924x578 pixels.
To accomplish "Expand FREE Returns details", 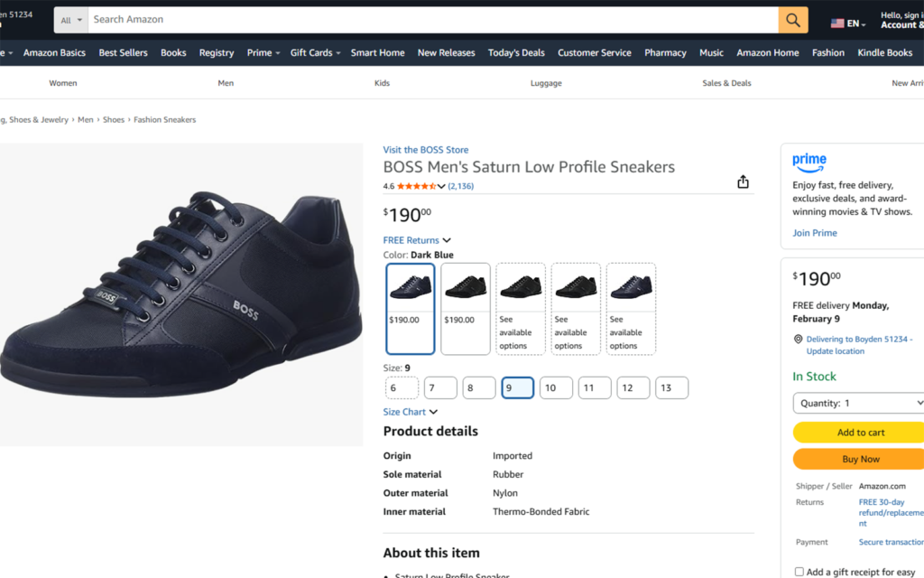I will [417, 240].
